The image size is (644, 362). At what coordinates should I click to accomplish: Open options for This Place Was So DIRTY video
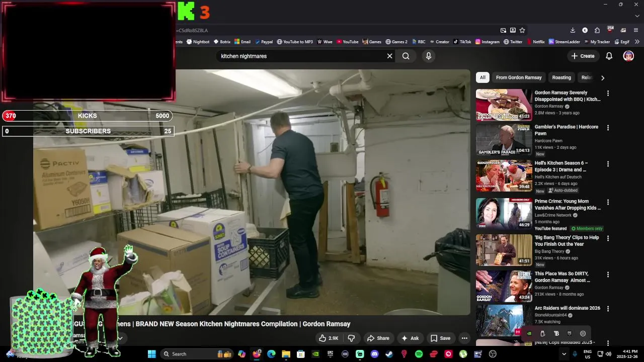tap(608, 275)
